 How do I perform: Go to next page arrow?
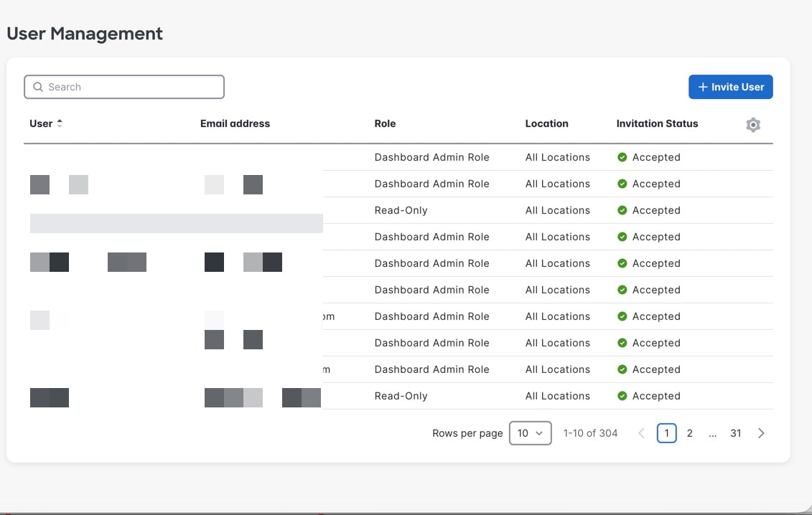[761, 433]
